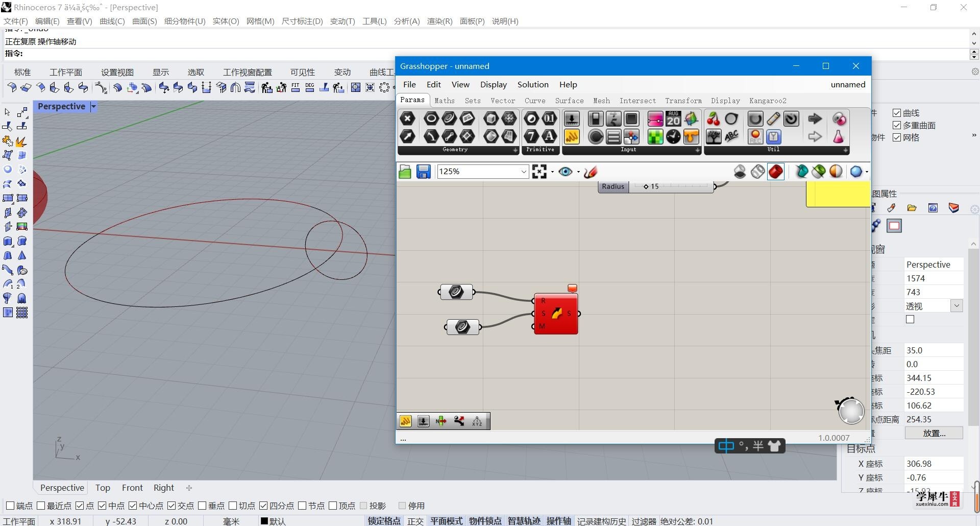Open the 透视 projection dropdown
Viewport: 980px width, 526px height.
coord(957,306)
